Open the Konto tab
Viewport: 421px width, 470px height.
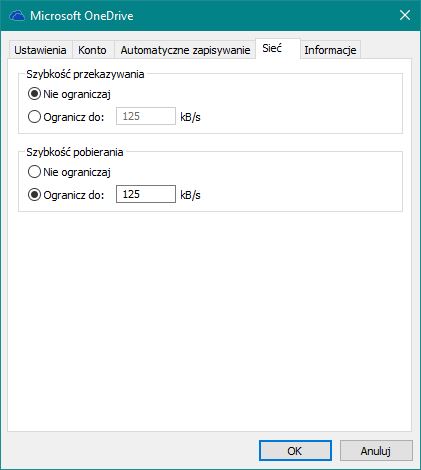[92, 50]
